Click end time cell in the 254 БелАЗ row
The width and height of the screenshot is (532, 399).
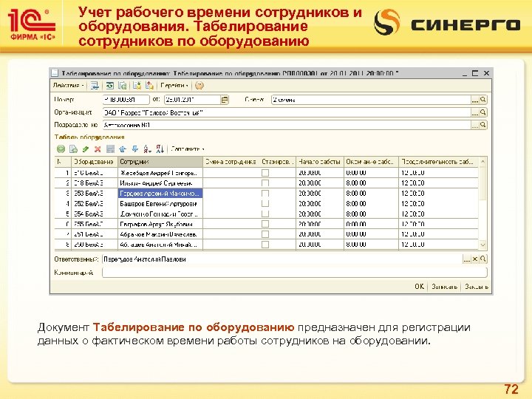[371, 214]
